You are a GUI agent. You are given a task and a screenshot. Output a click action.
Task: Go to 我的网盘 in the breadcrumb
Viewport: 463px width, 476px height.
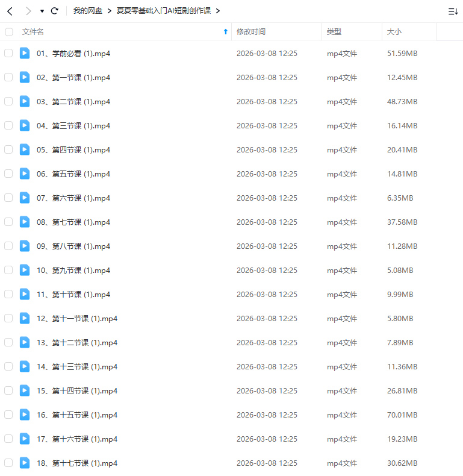[x=87, y=11]
